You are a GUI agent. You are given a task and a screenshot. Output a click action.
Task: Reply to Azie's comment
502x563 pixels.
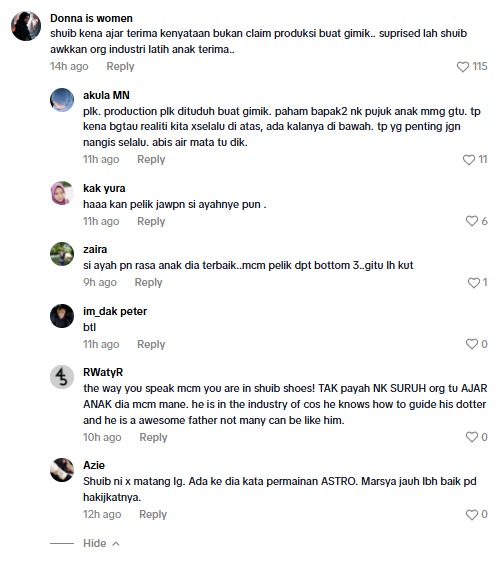point(153,515)
